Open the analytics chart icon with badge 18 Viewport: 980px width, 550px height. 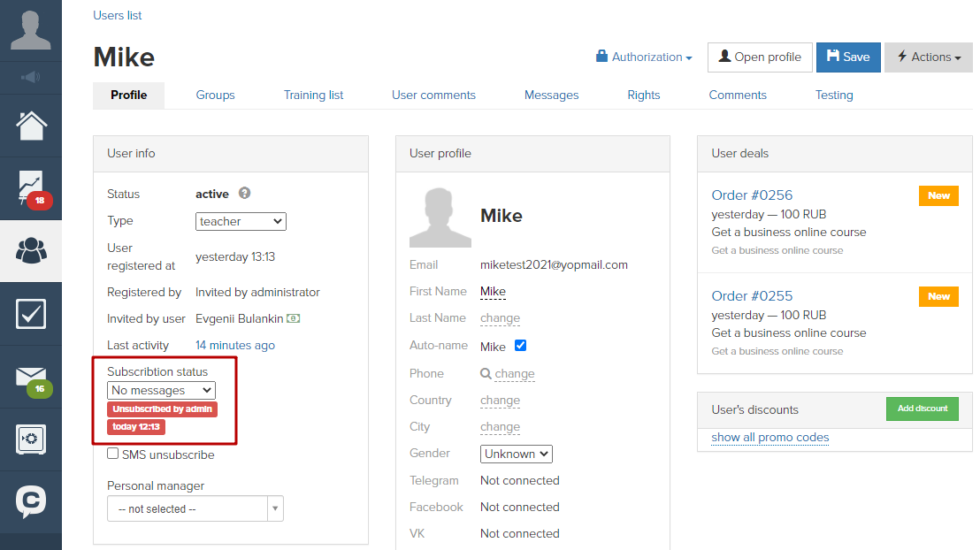coord(33,188)
